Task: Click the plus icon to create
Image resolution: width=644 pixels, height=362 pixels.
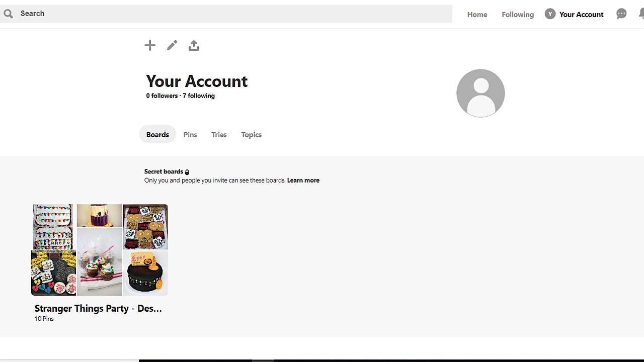Action: click(150, 46)
